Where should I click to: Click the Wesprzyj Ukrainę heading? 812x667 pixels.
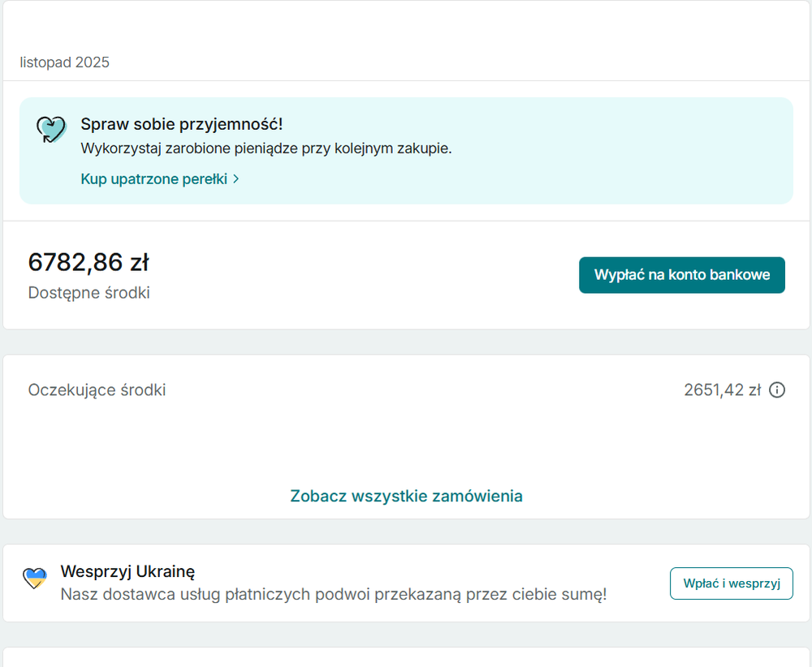[127, 571]
